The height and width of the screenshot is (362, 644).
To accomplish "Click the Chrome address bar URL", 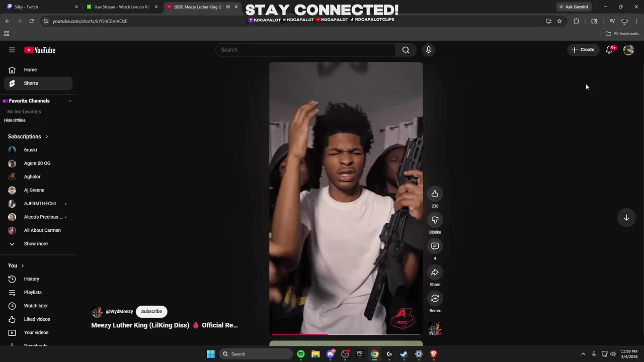I will [90, 21].
